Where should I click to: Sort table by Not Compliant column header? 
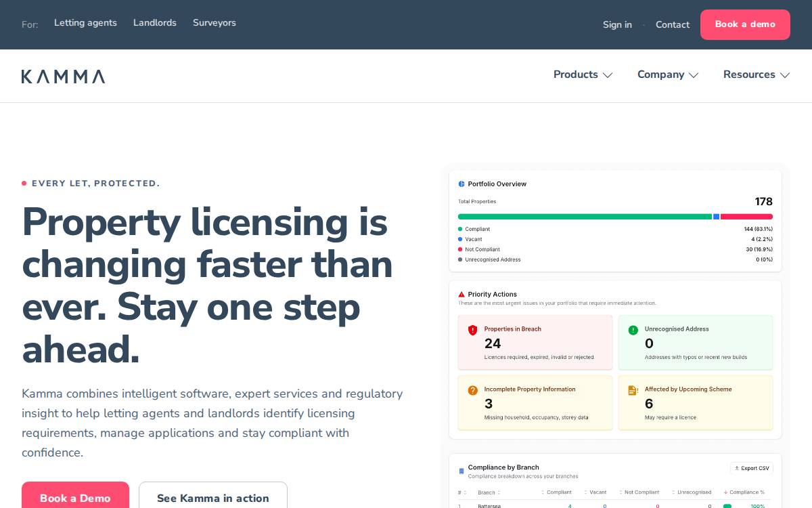coord(638,492)
